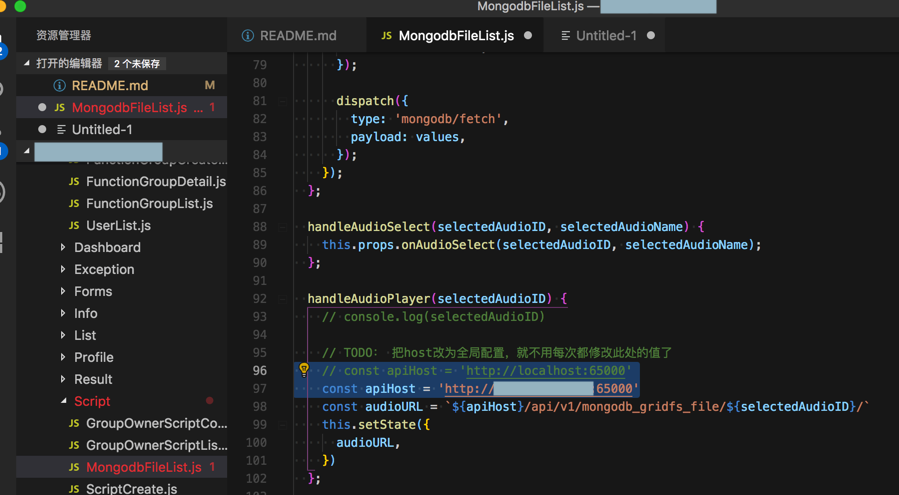Open README.md from the open editors list
The height and width of the screenshot is (495, 899).
[122, 85]
